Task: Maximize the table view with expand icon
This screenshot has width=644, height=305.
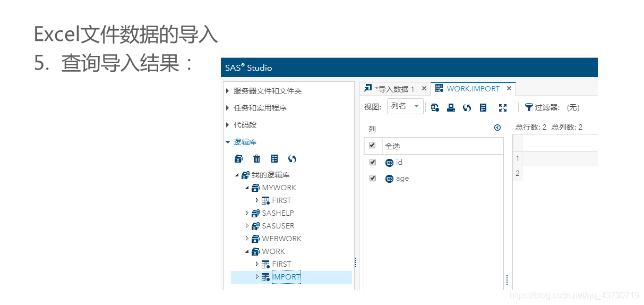Action: [x=503, y=107]
